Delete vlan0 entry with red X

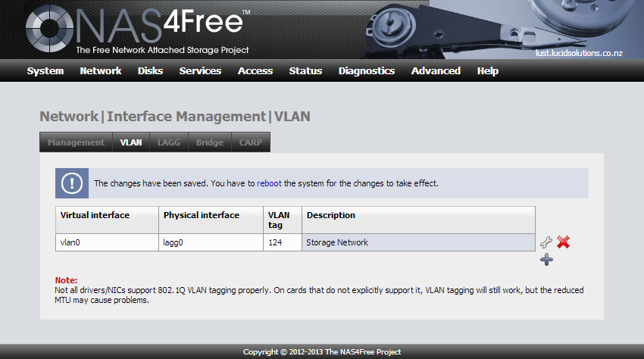coord(563,242)
